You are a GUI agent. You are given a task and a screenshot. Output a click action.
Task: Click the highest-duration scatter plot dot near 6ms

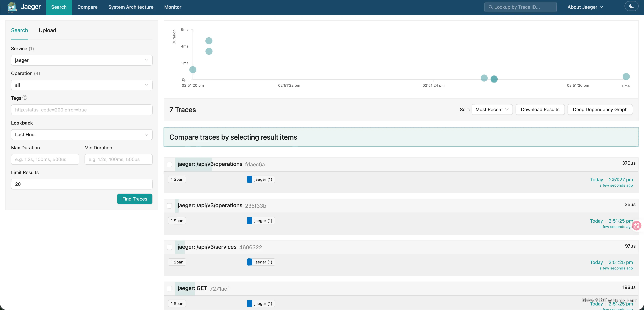click(x=209, y=41)
